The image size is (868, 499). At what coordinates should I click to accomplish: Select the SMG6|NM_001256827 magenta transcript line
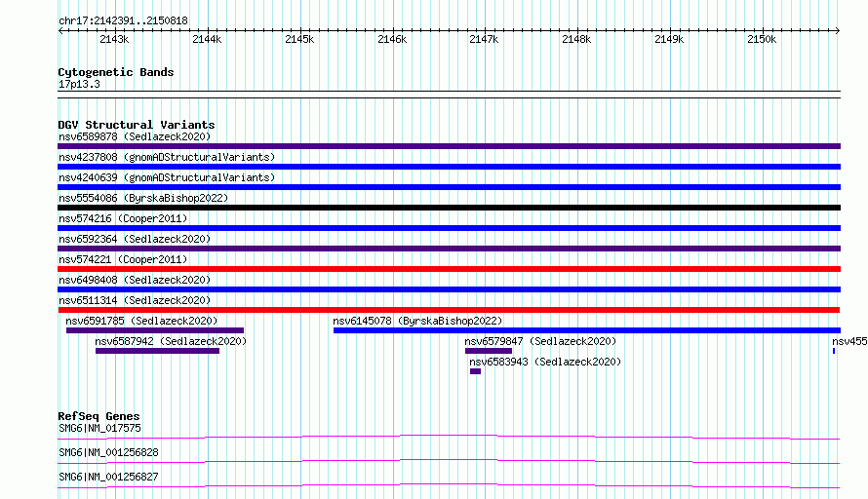(x=449, y=485)
